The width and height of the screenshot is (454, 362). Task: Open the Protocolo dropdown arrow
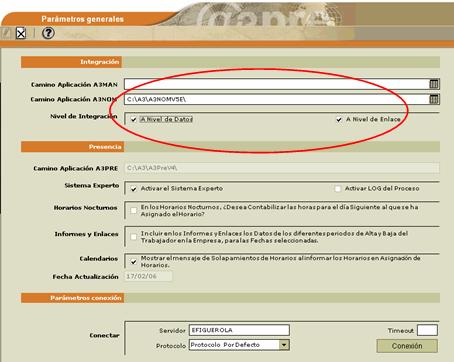pos(284,345)
